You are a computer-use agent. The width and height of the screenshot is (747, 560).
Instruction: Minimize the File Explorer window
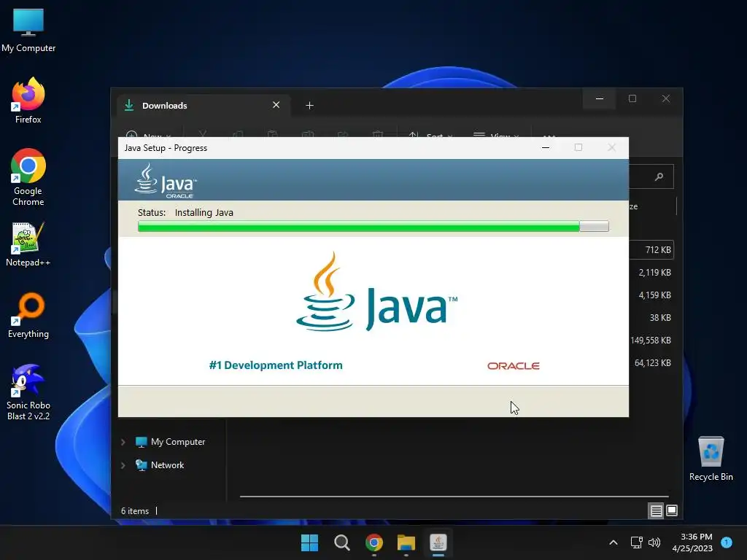[600, 98]
